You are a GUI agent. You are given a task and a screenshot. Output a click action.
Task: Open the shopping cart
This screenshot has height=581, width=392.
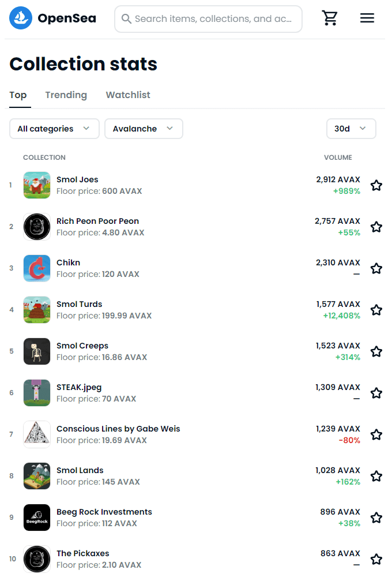[x=330, y=18]
